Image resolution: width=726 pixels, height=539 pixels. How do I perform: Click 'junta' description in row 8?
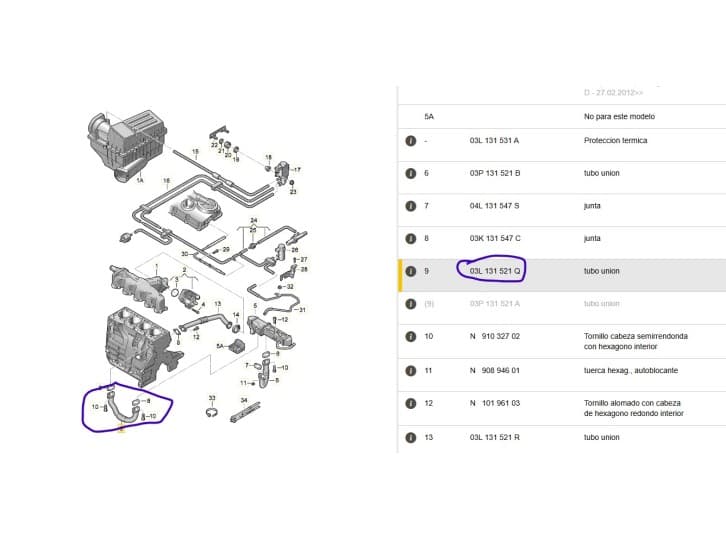(592, 238)
